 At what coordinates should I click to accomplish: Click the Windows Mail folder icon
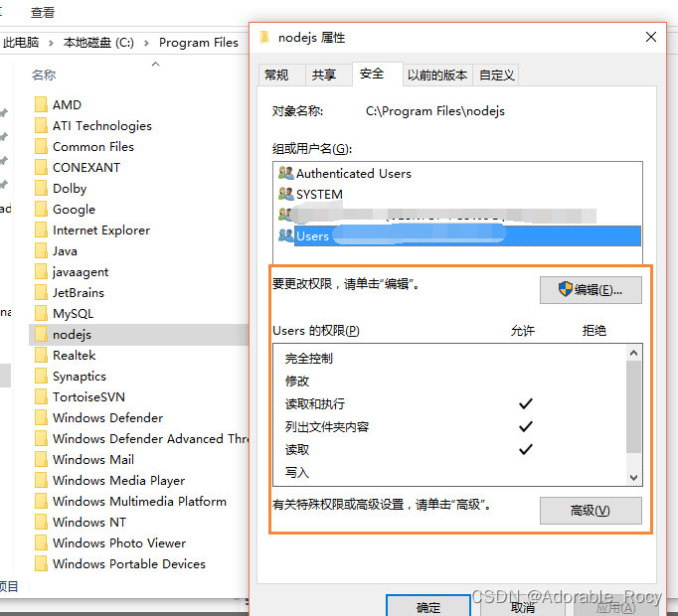[x=41, y=459]
